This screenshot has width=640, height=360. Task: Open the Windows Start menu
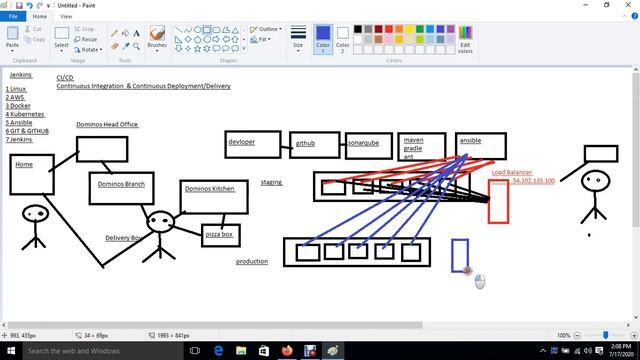coord(11,351)
